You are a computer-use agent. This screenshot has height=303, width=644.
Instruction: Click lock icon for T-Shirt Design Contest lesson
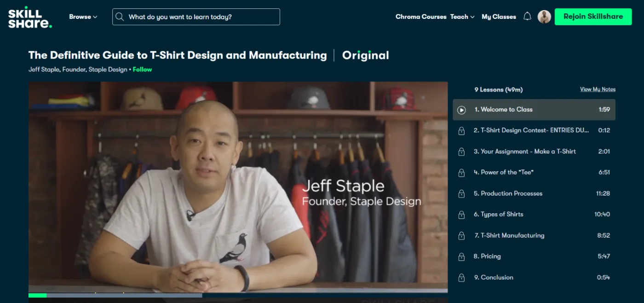tap(461, 131)
